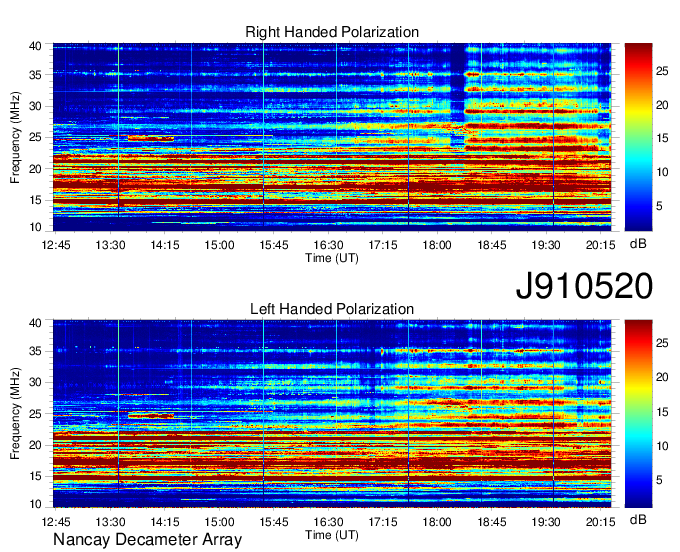Click 18:45 tick on Right Handed plot
Viewport: 680px width, 552px height.
(x=492, y=245)
